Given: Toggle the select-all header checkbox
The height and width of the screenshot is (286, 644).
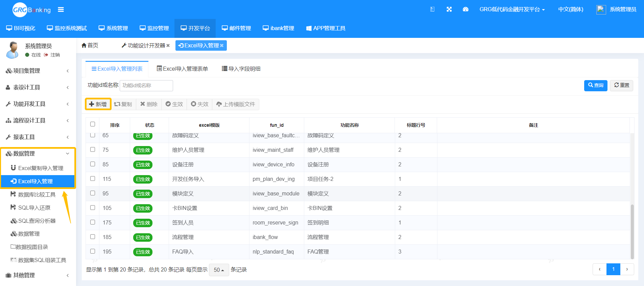Looking at the screenshot, I should 93,124.
